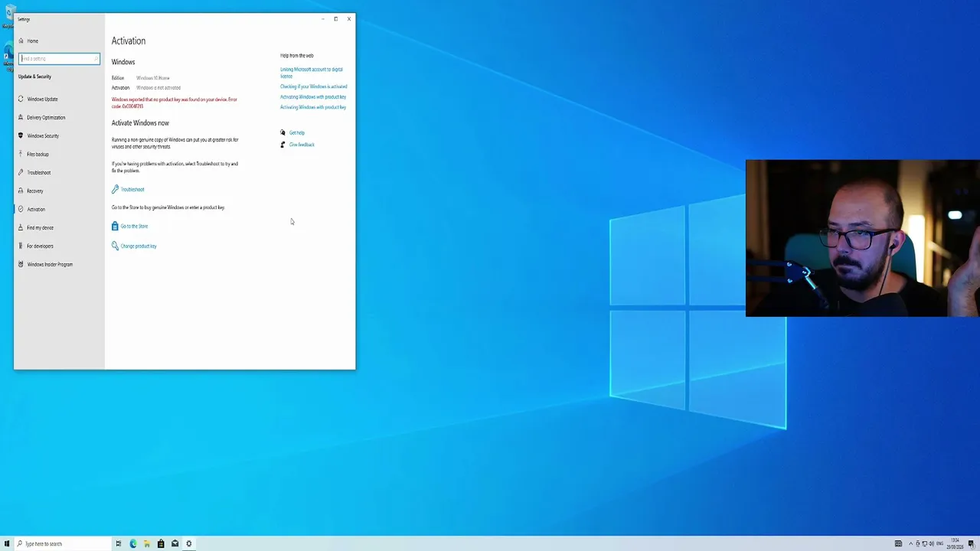Open Checking if your Windows is activated link

pos(313,86)
